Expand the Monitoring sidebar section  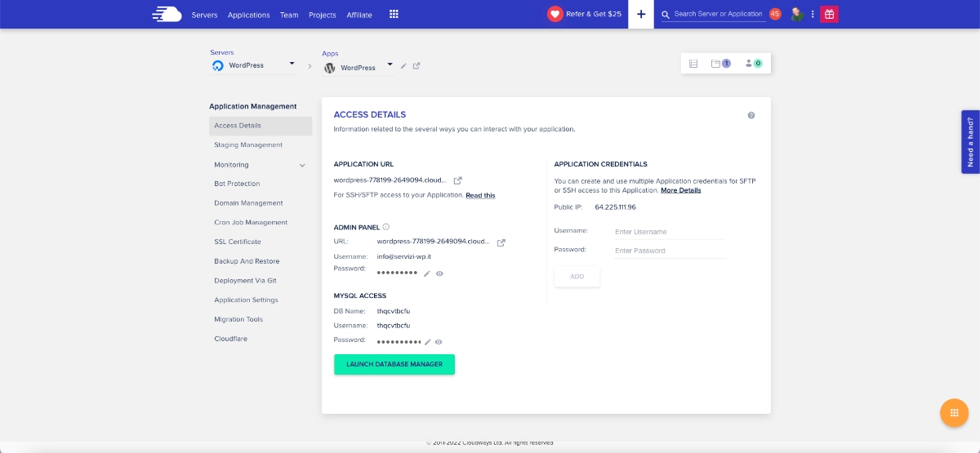point(302,165)
